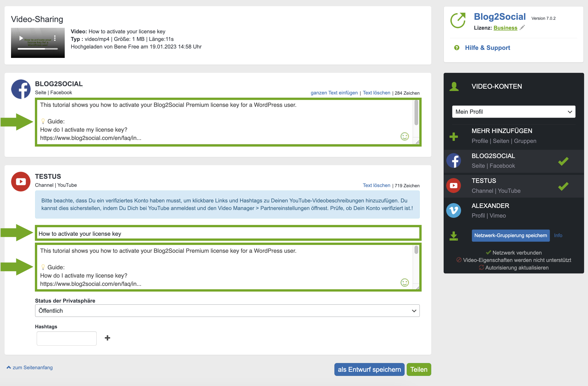The width and height of the screenshot is (588, 386).
Task: Click ganzen Text einfügen link
Action: click(334, 93)
